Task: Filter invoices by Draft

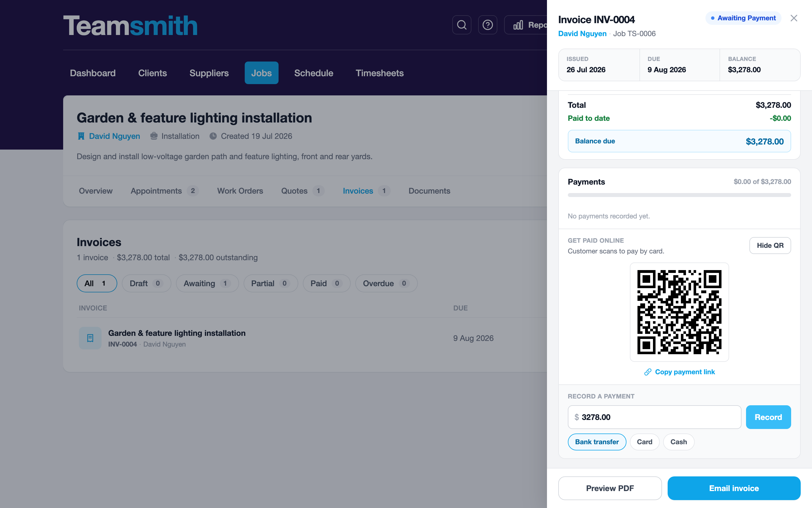Action: pos(146,283)
